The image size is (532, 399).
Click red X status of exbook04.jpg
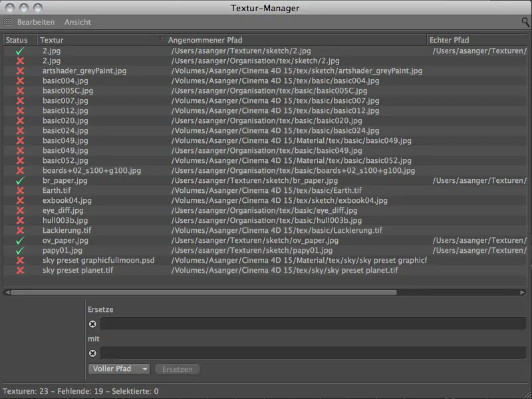click(21, 201)
